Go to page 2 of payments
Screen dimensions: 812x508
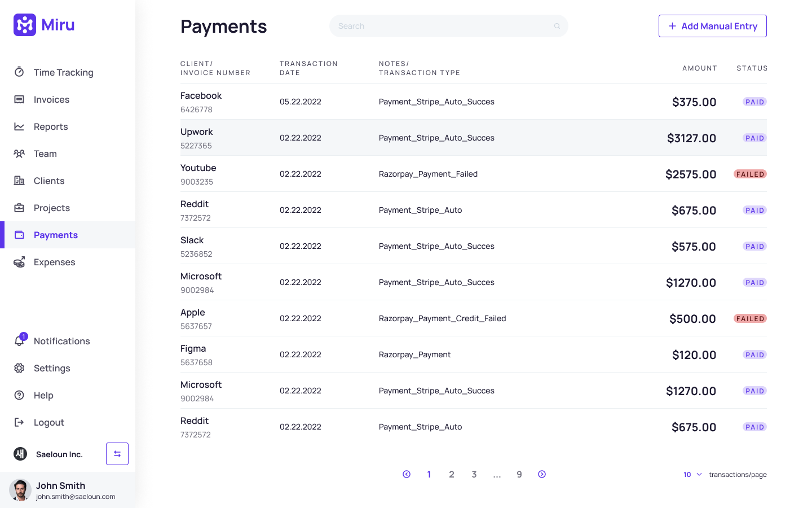coord(452,474)
